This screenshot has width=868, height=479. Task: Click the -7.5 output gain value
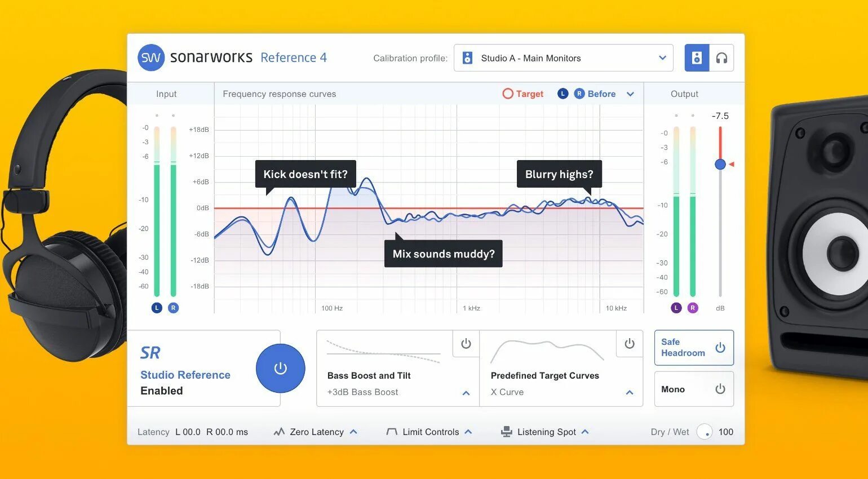(720, 116)
